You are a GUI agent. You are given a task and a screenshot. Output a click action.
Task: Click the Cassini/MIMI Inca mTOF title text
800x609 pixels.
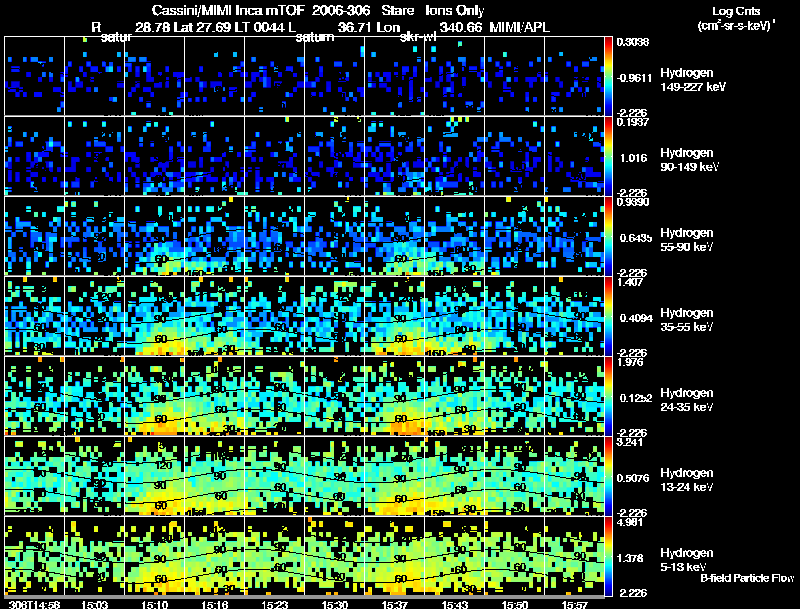click(x=228, y=10)
